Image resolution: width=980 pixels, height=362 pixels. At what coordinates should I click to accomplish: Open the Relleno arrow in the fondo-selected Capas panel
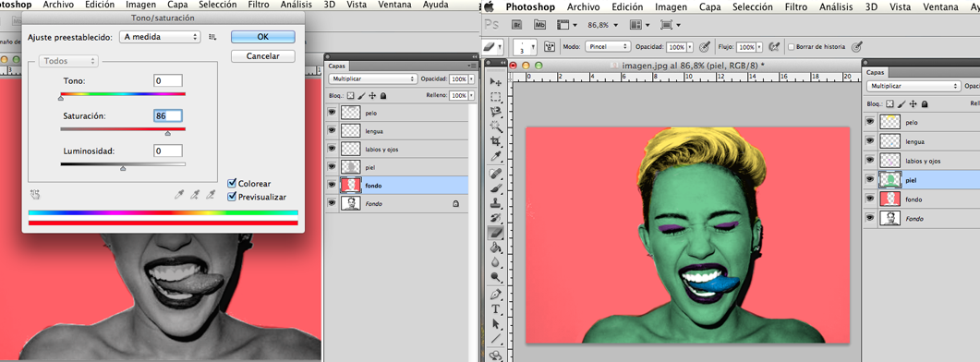(471, 96)
